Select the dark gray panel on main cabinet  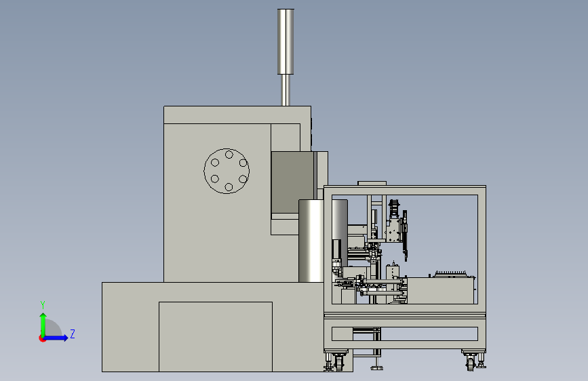[292, 182]
